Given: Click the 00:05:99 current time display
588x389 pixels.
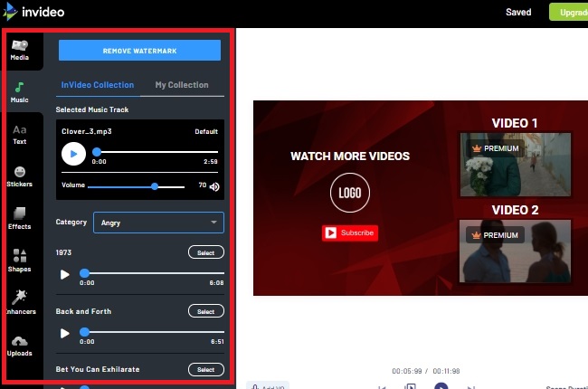Looking at the screenshot, I should [x=407, y=371].
